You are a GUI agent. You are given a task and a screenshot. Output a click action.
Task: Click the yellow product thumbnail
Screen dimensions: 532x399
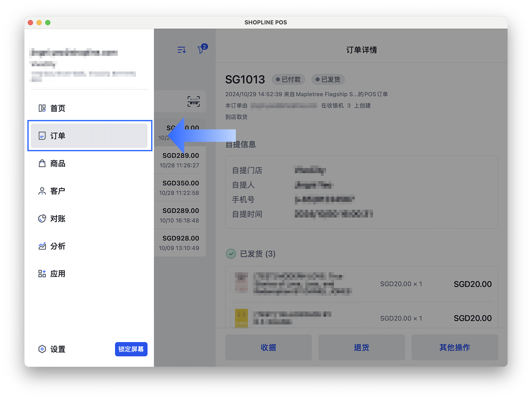(241, 318)
